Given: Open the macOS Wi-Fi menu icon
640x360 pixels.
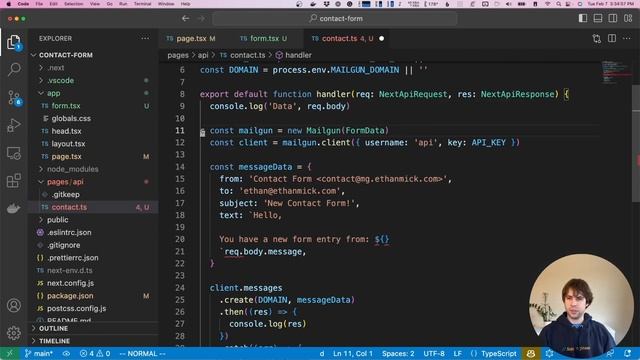Looking at the screenshot, I should pos(547,4).
